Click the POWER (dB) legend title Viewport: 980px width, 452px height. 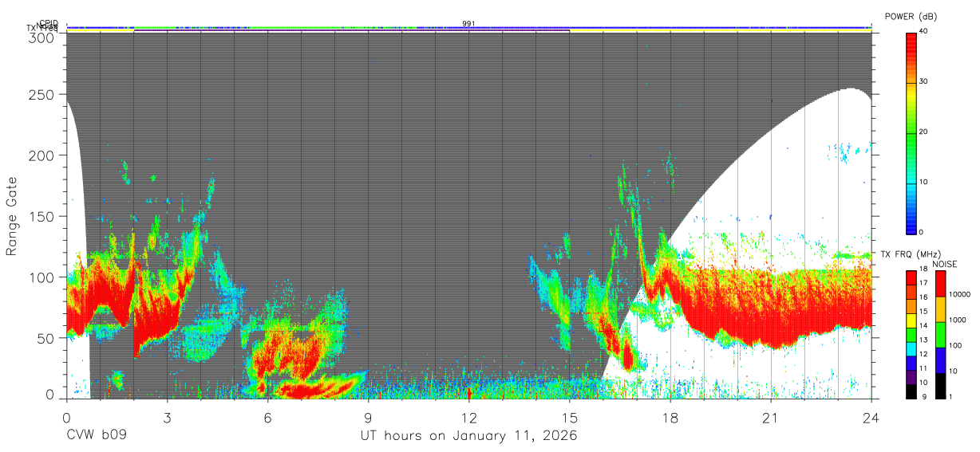(911, 17)
